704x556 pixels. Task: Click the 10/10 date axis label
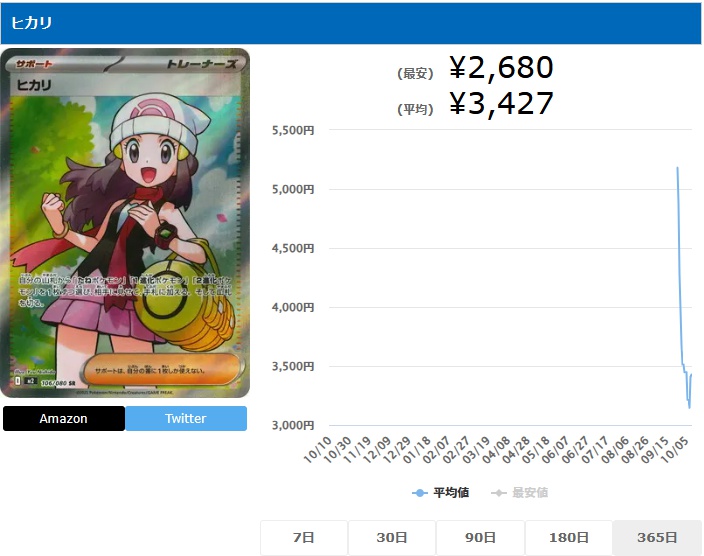[x=317, y=450]
